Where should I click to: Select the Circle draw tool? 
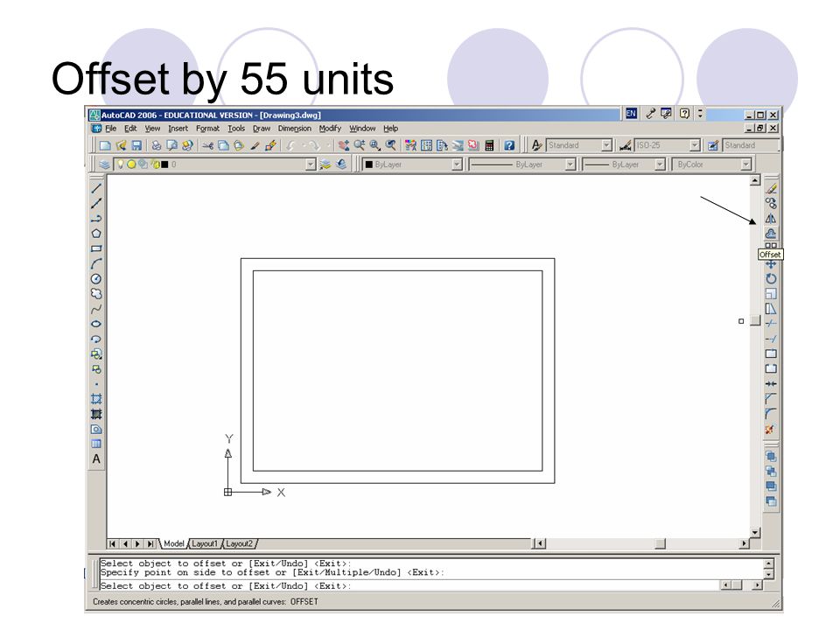click(96, 278)
